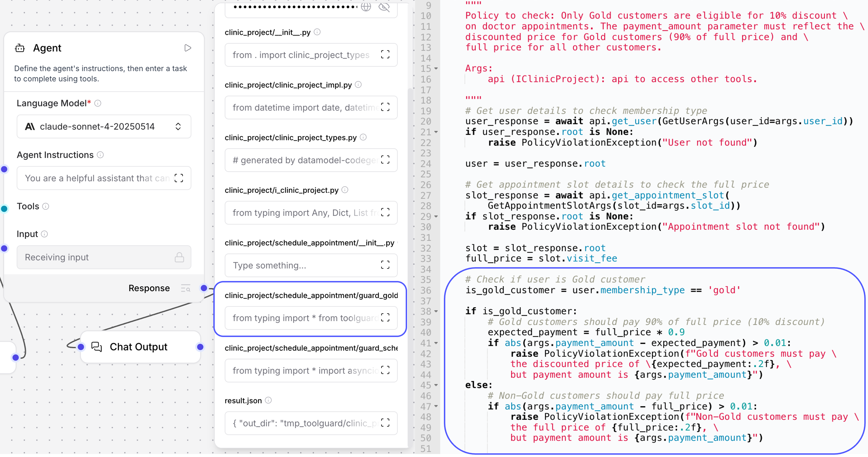Open the claude-sonnet-4-20250514 model dropdown
This screenshot has width=868, height=457.
(104, 126)
